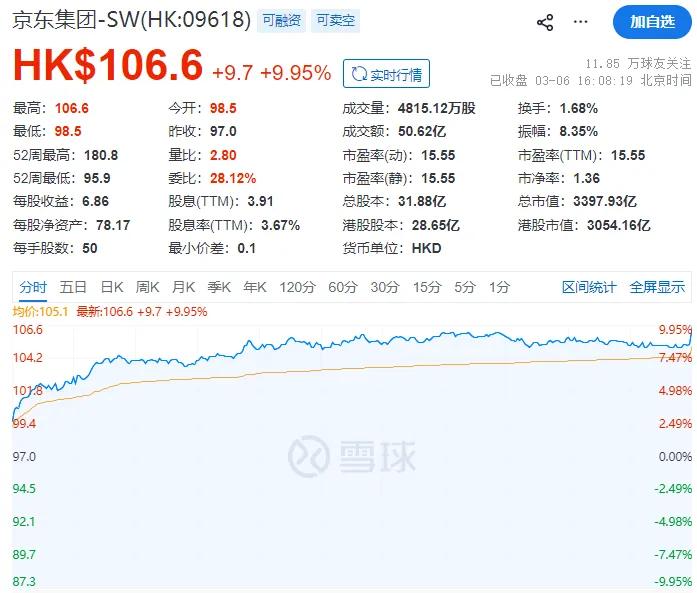
Task: Select the 分时 chart tab
Action: click(x=33, y=287)
